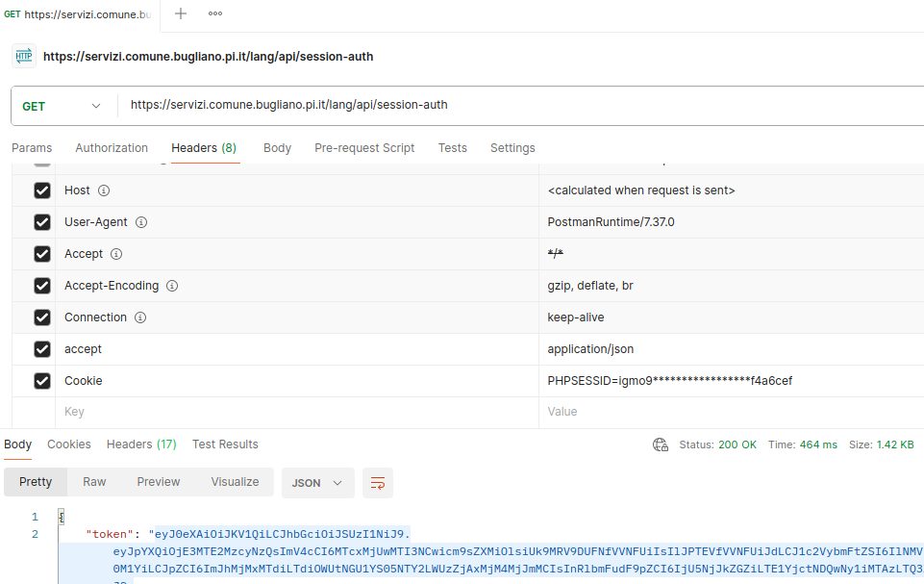The width and height of the screenshot is (924, 584).
Task: Click the info icon next to User-Agent
Action: coord(141,222)
